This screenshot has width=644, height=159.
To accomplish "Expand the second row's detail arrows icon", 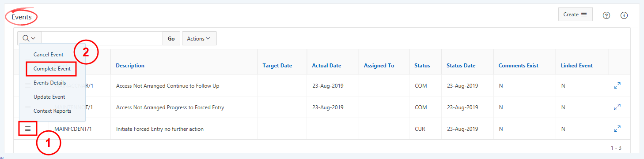I will click(617, 107).
